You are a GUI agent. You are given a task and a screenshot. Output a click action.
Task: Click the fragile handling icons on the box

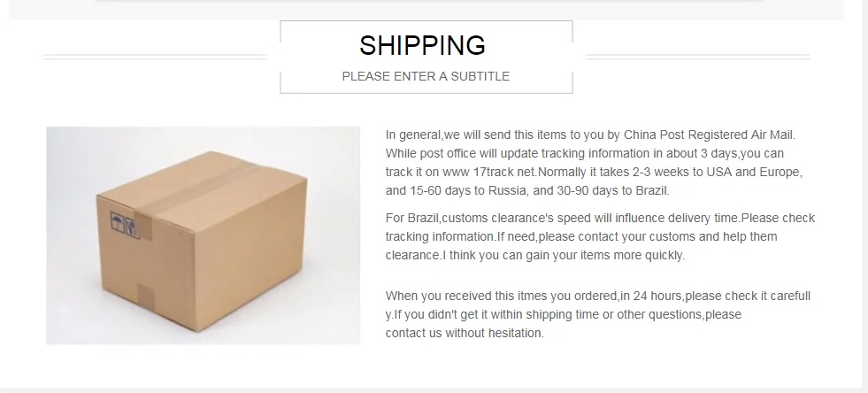[125, 225]
